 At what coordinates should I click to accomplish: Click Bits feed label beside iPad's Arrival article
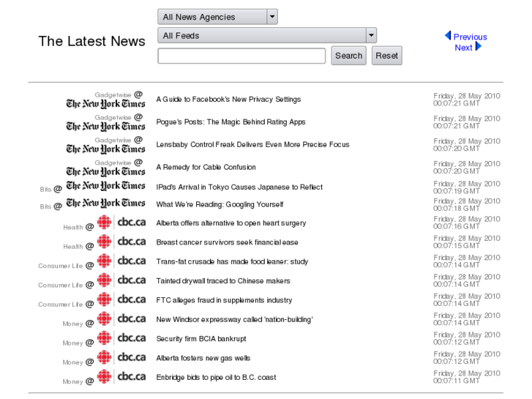[x=45, y=190]
